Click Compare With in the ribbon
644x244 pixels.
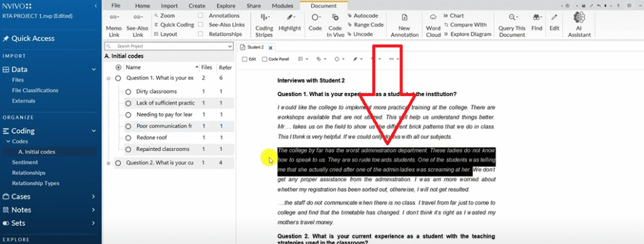465,25
